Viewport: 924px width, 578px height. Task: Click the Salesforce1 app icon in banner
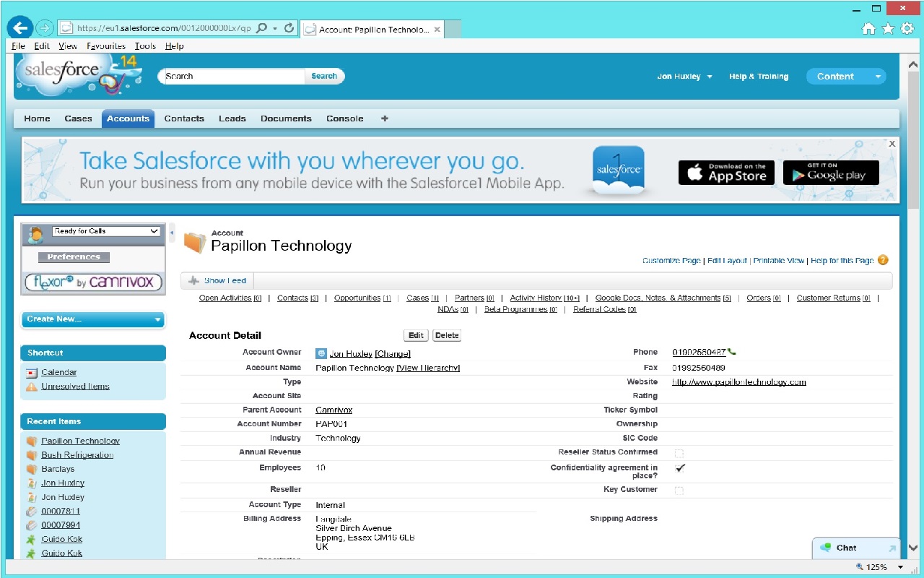(x=619, y=171)
